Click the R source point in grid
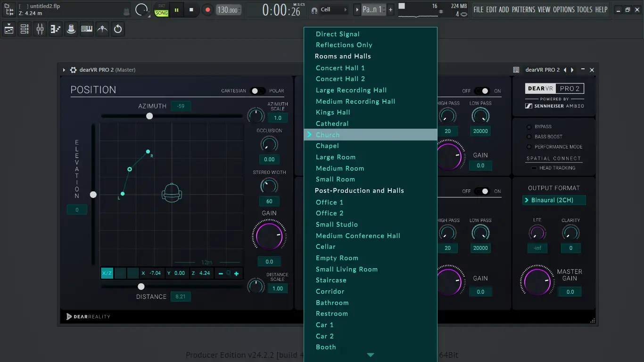The height and width of the screenshot is (362, 644). pyautogui.click(x=148, y=151)
